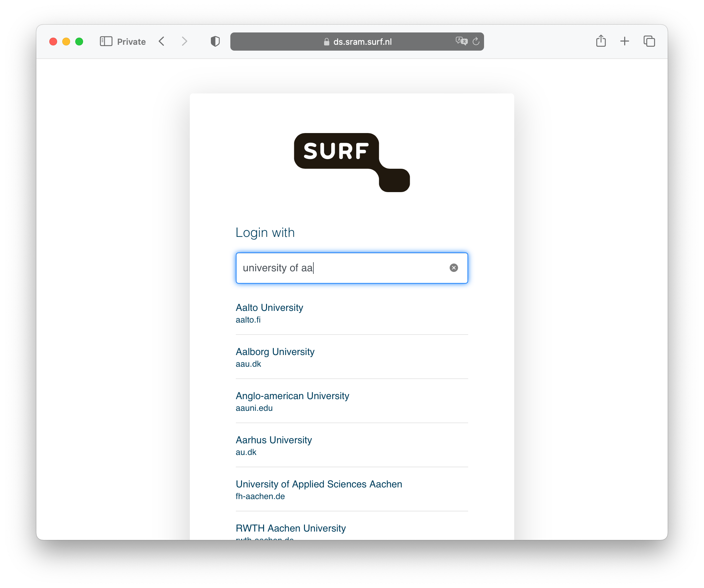Show the tab overview
Viewport: 704px width, 588px height.
(649, 41)
